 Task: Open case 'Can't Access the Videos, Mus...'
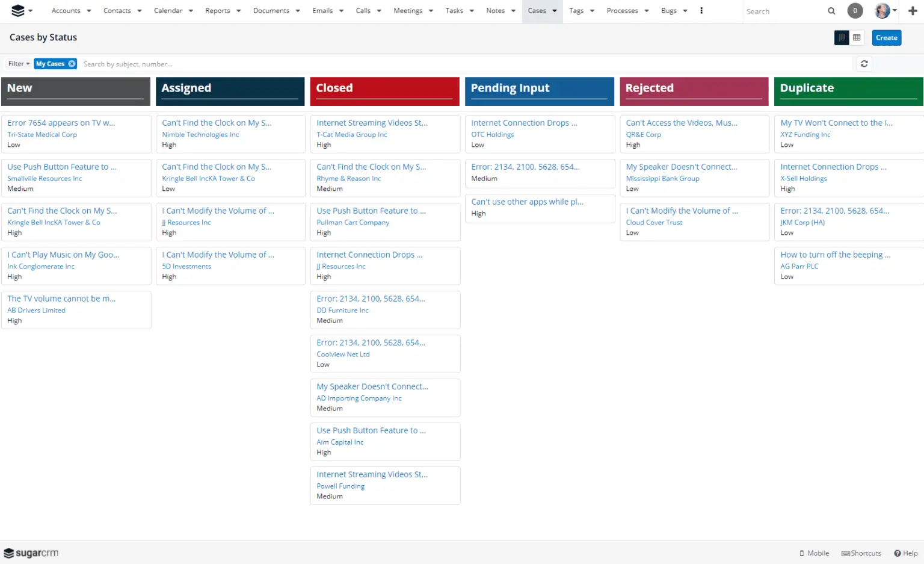(x=681, y=123)
